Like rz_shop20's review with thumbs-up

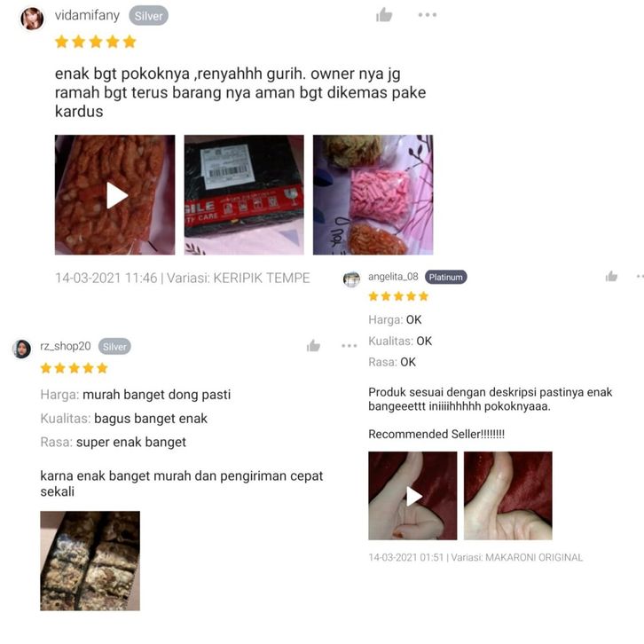coord(313,346)
